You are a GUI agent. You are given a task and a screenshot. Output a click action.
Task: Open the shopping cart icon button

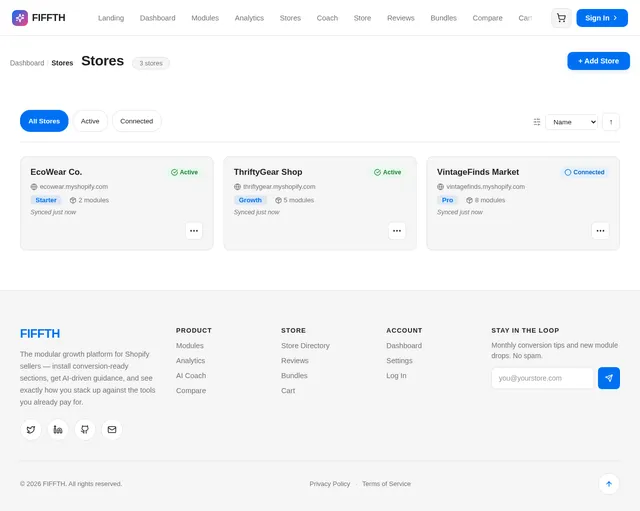coord(561,18)
